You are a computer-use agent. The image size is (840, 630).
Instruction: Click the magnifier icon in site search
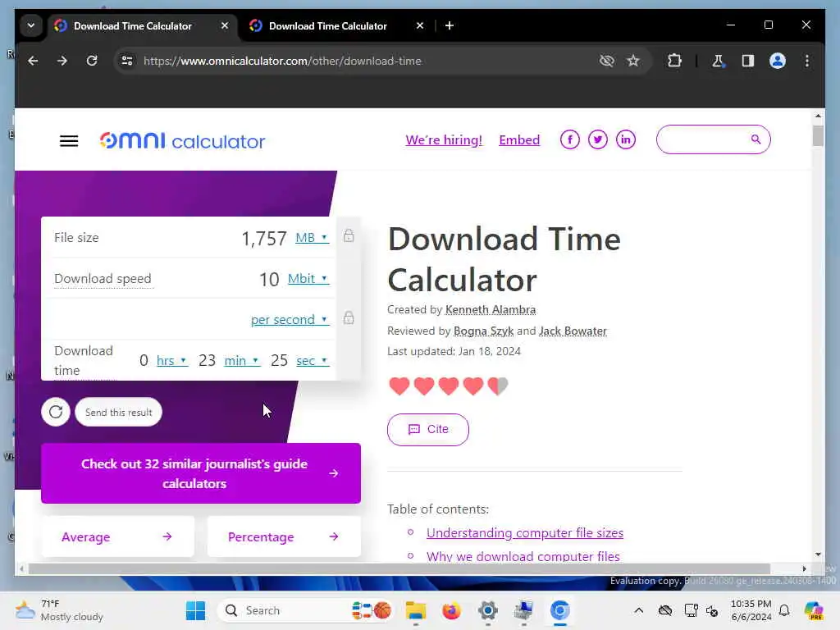[756, 139]
